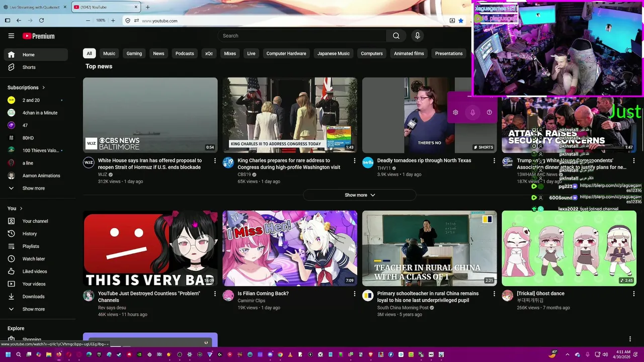
Task: Open Liked videos in the sidebar
Action: click(x=36, y=271)
